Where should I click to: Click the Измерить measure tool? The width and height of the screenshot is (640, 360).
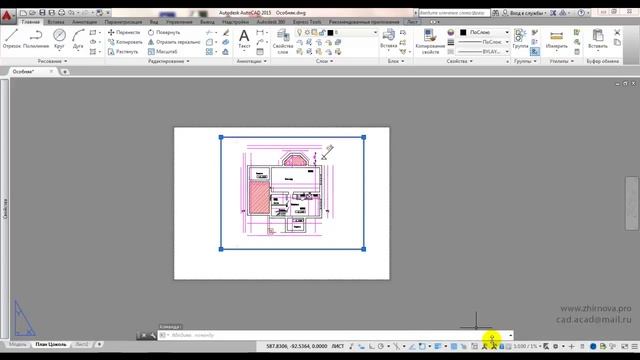pyautogui.click(x=556, y=40)
